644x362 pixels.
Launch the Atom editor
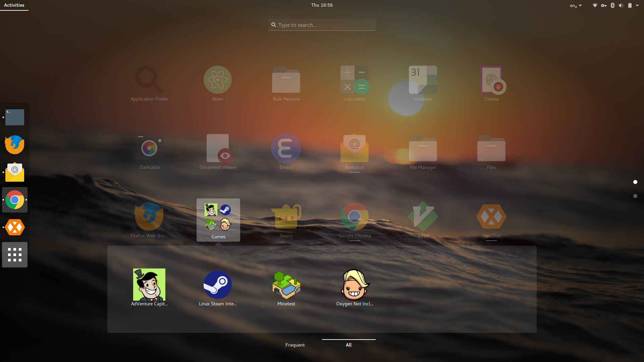(218, 84)
